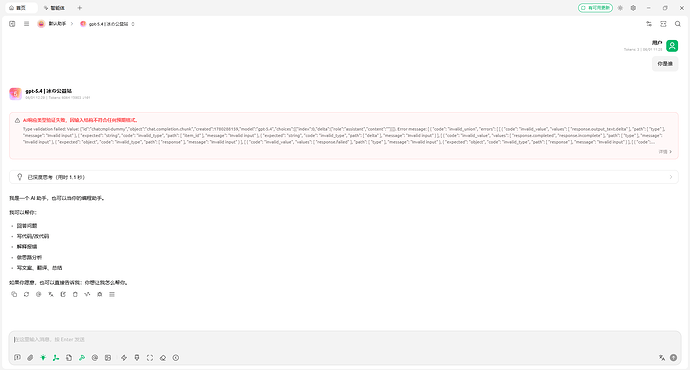Image resolution: width=690 pixels, height=370 pixels.
Task: Regenerate the assistant's reply
Action: point(26,294)
